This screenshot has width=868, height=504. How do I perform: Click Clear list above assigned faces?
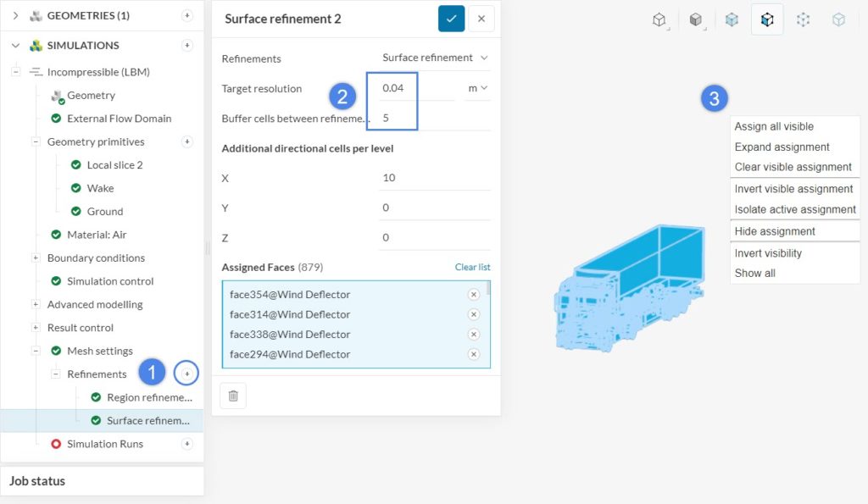click(472, 266)
